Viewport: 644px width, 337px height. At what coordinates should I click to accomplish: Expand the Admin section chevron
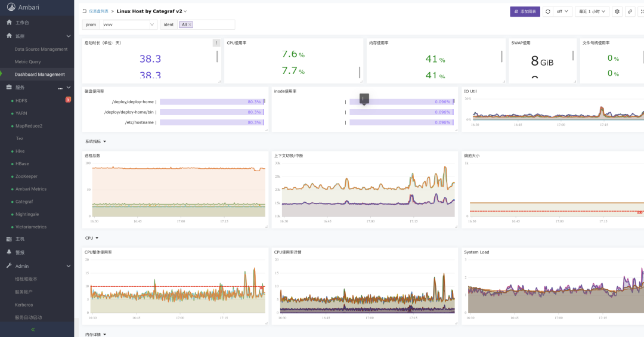68,266
